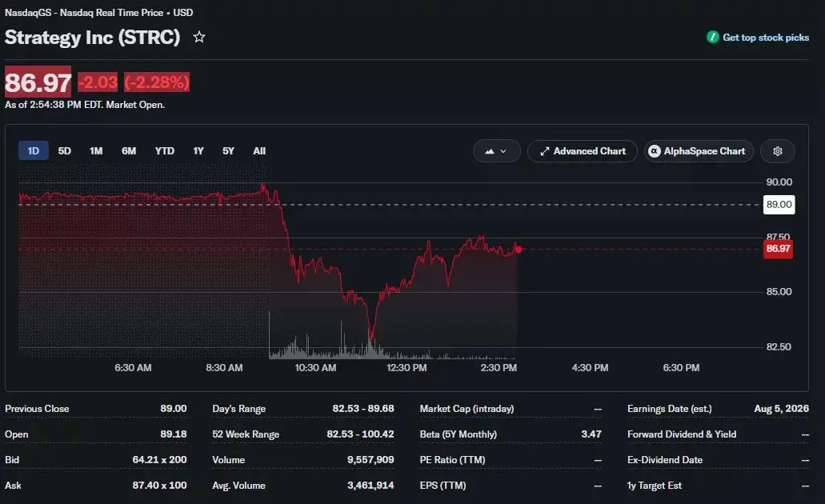Click the Open value 89.18
Image resolution: width=825 pixels, height=504 pixels.
pyautogui.click(x=174, y=434)
